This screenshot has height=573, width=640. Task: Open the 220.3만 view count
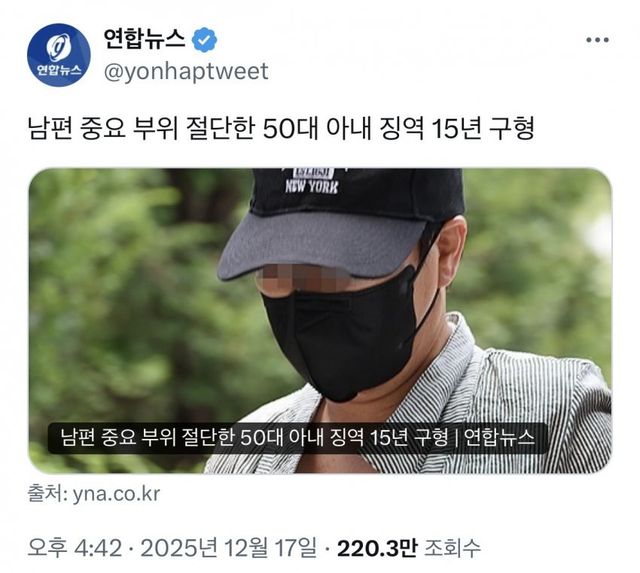[x=377, y=548]
